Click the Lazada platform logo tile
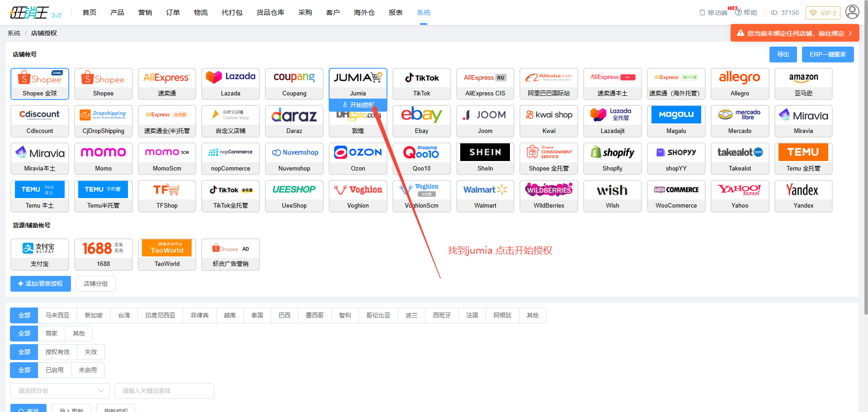 [x=231, y=83]
